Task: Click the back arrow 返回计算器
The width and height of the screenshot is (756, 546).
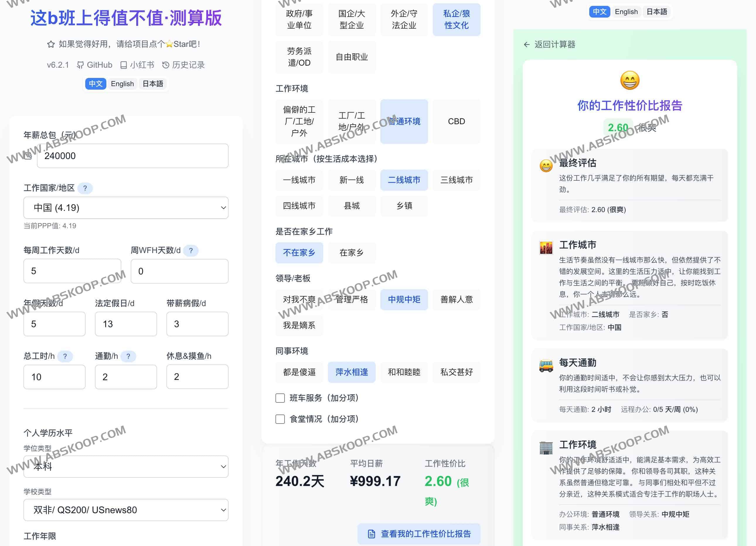Action: [527, 45]
